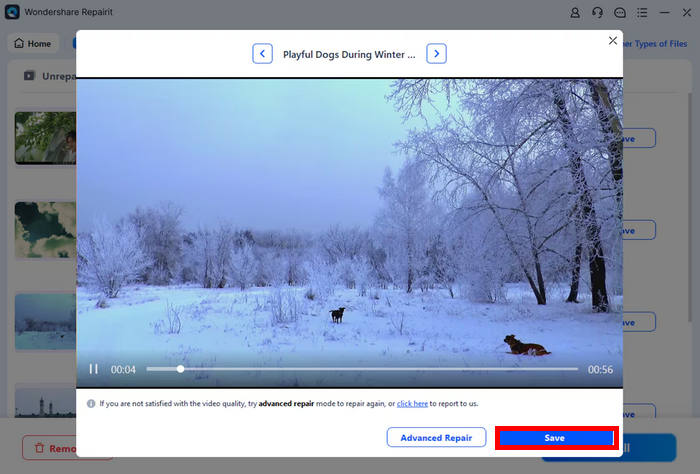
Task: Go to the next video preview
Action: [x=436, y=54]
